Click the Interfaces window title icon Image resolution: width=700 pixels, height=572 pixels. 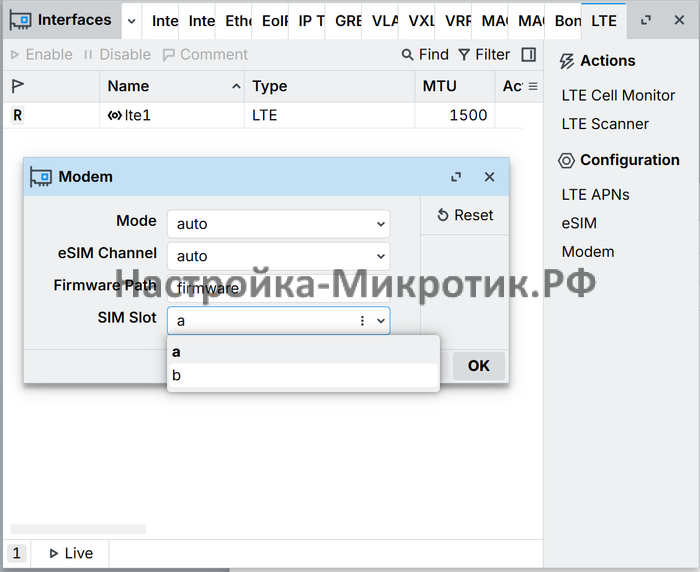click(21, 21)
